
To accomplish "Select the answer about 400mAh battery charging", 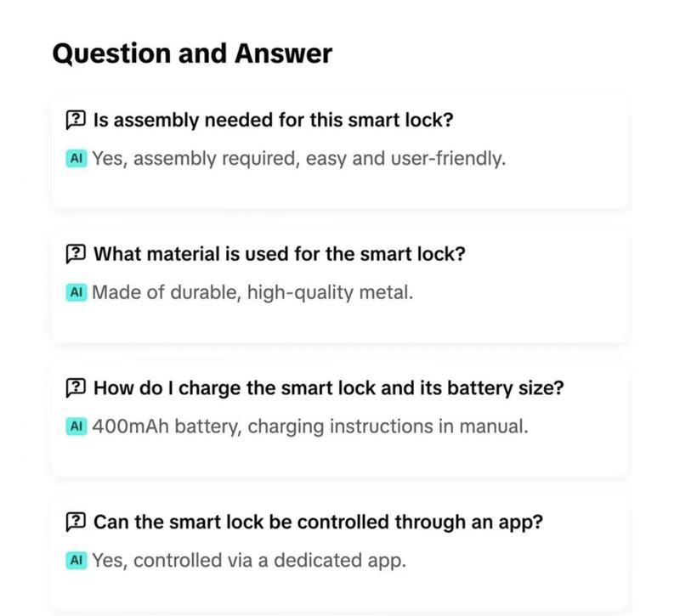I will pyautogui.click(x=310, y=427).
